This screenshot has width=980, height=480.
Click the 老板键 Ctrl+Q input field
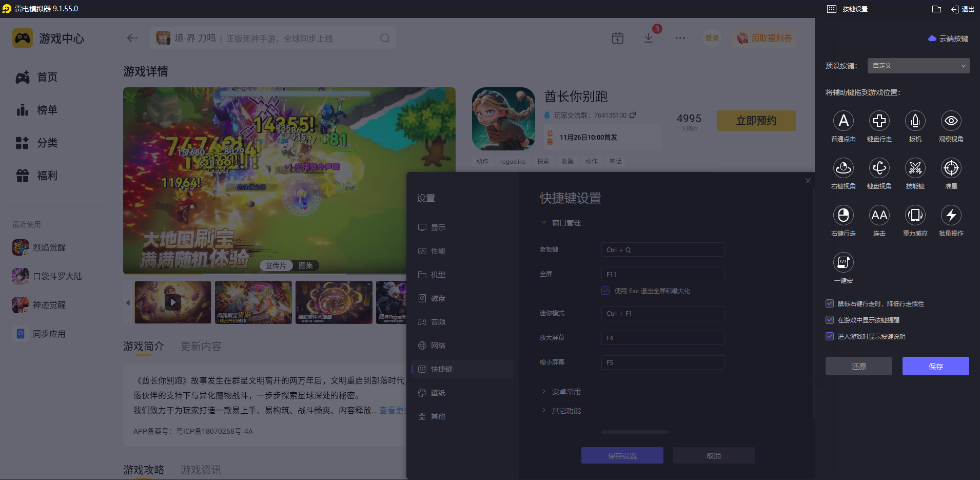click(662, 249)
